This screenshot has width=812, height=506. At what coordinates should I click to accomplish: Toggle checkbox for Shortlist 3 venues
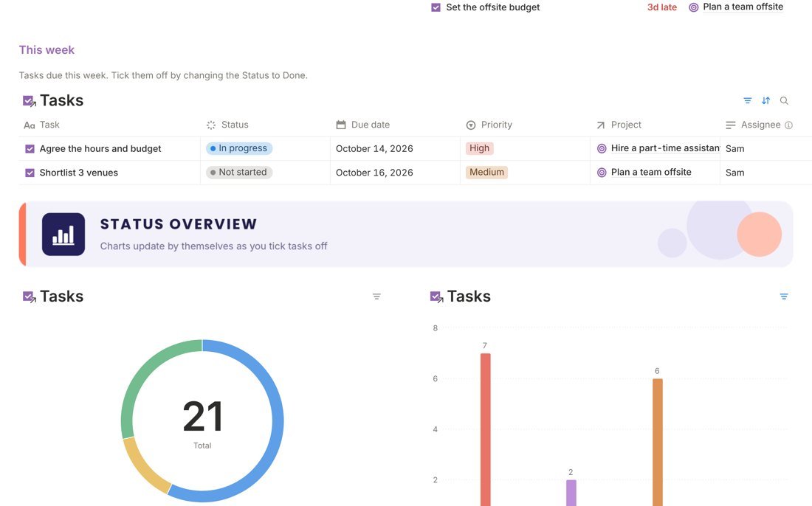point(30,173)
